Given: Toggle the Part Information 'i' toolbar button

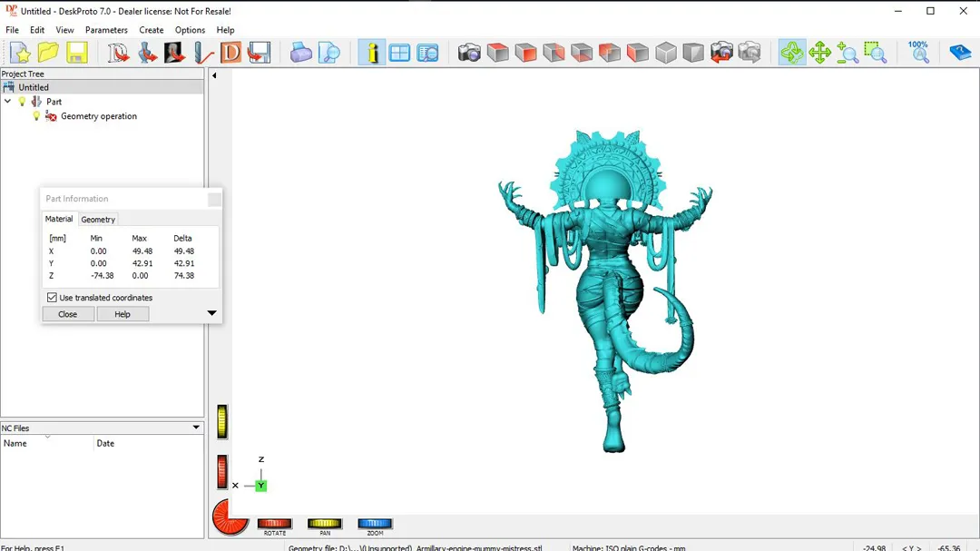Looking at the screenshot, I should point(372,54).
